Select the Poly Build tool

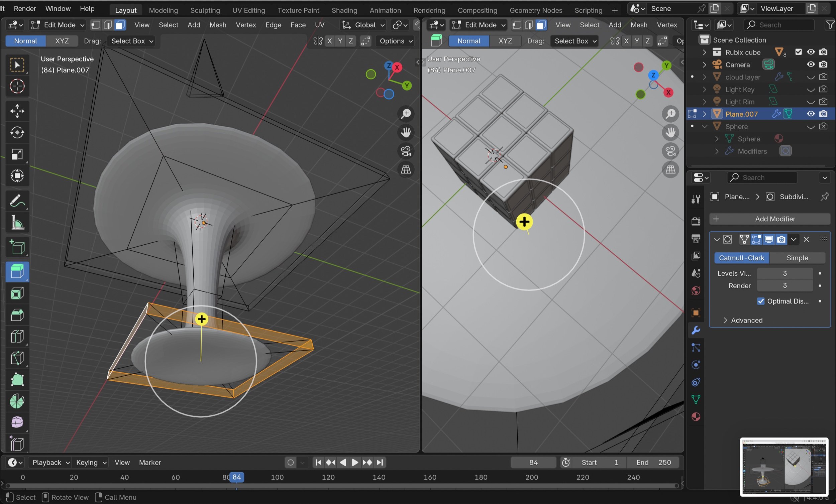[x=17, y=380]
